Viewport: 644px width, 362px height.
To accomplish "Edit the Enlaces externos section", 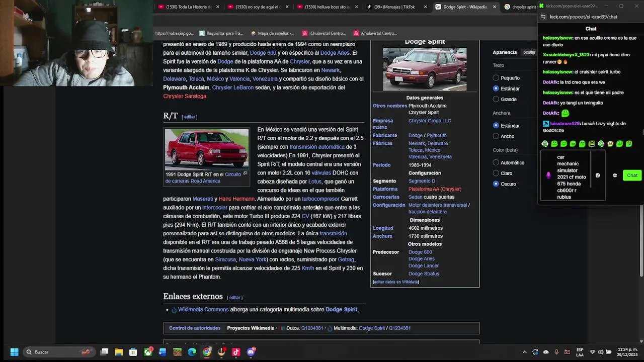I will pos(234,298).
